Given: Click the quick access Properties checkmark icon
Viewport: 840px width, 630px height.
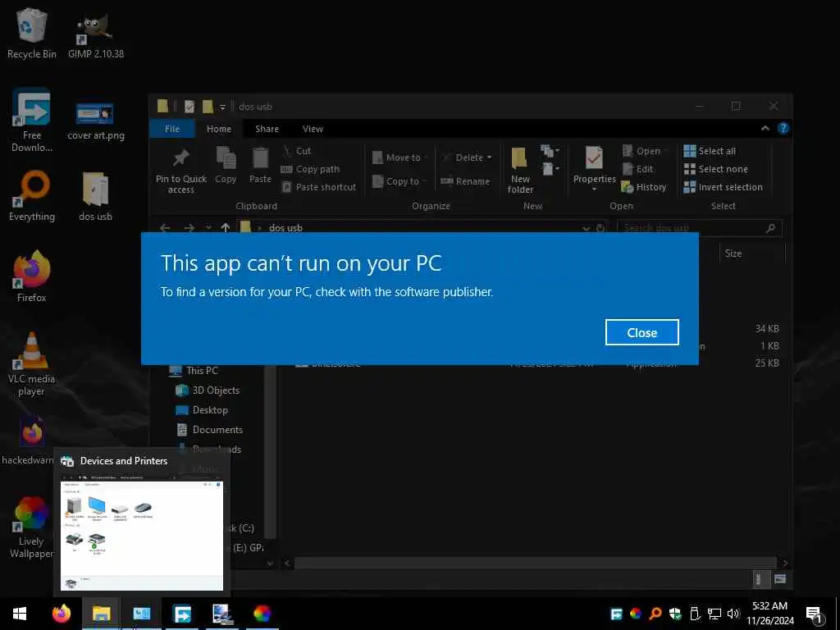Looking at the screenshot, I should click(189, 107).
